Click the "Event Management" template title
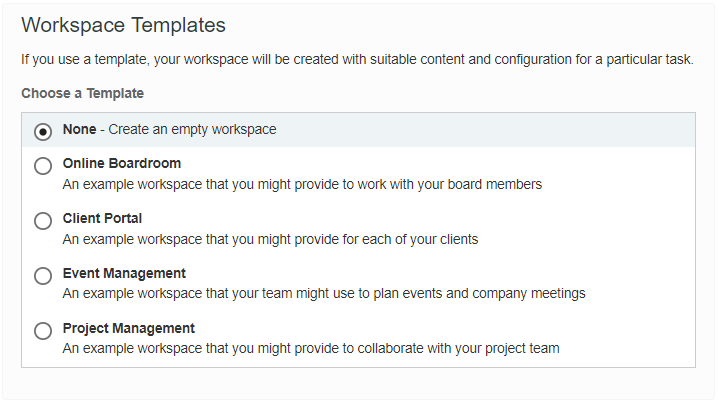 [x=124, y=274]
